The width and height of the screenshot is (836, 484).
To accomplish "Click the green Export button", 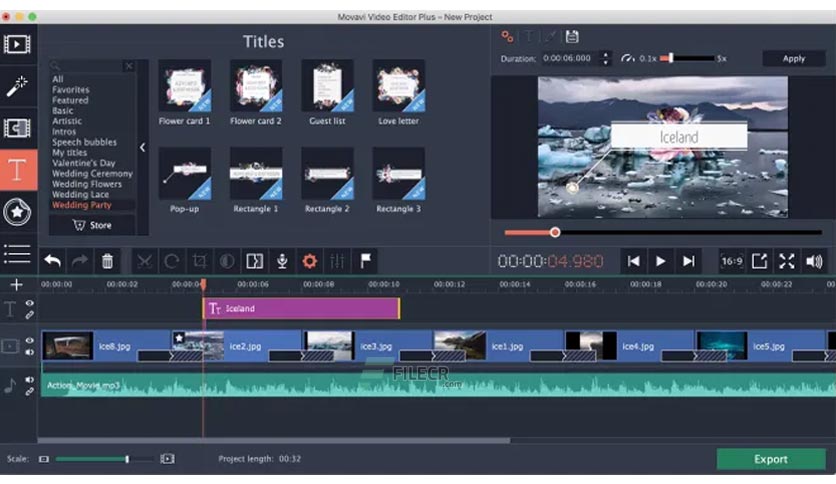I will coord(771,459).
